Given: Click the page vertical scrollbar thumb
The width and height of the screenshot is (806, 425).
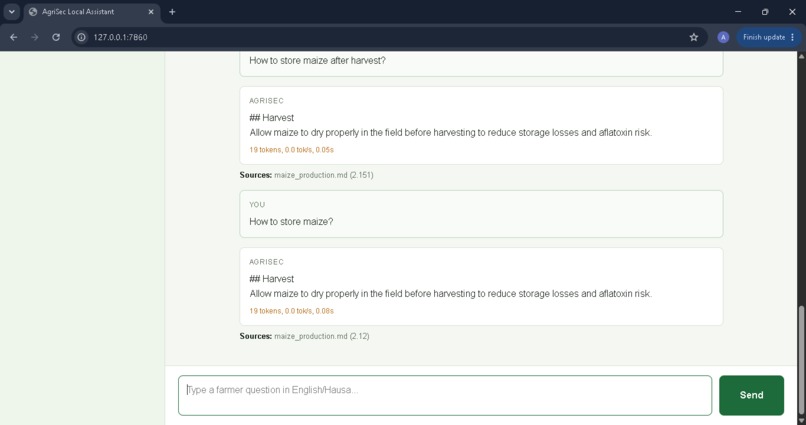Looking at the screenshot, I should [801, 361].
